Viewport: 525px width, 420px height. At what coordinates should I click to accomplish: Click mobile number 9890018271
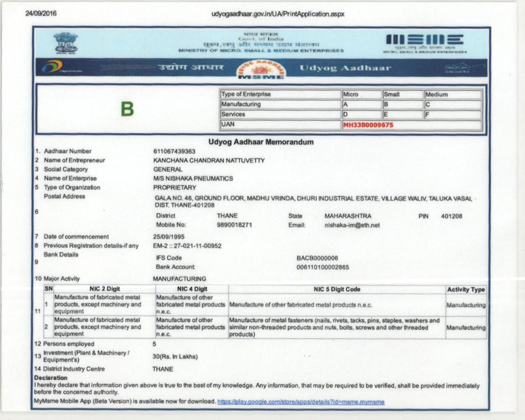tap(234, 225)
